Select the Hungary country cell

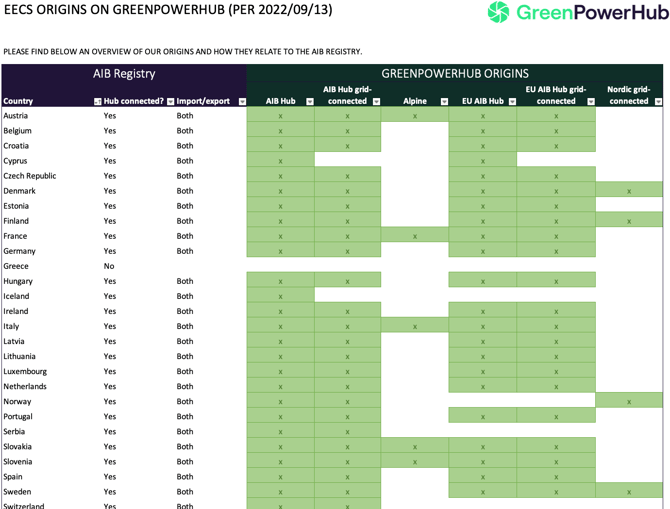coord(18,281)
